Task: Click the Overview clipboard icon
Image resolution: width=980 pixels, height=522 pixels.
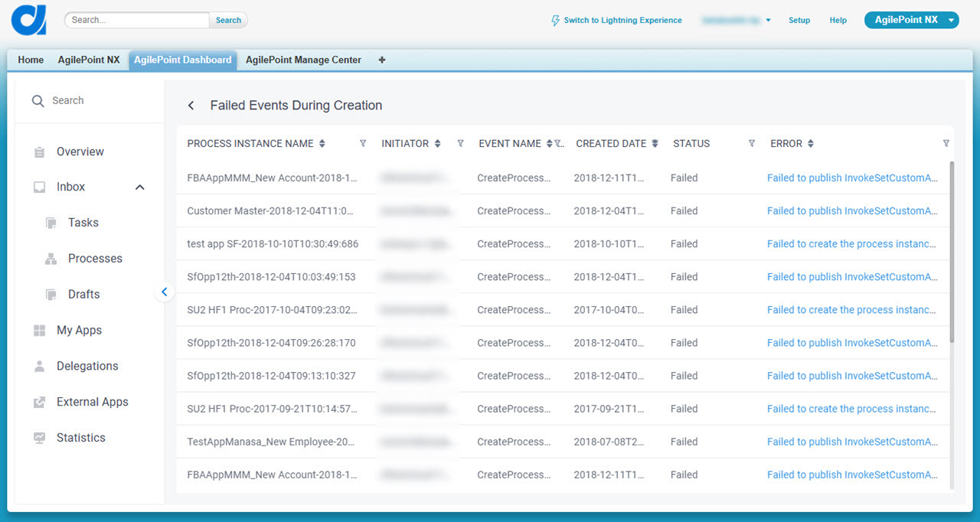Action: pyautogui.click(x=39, y=152)
